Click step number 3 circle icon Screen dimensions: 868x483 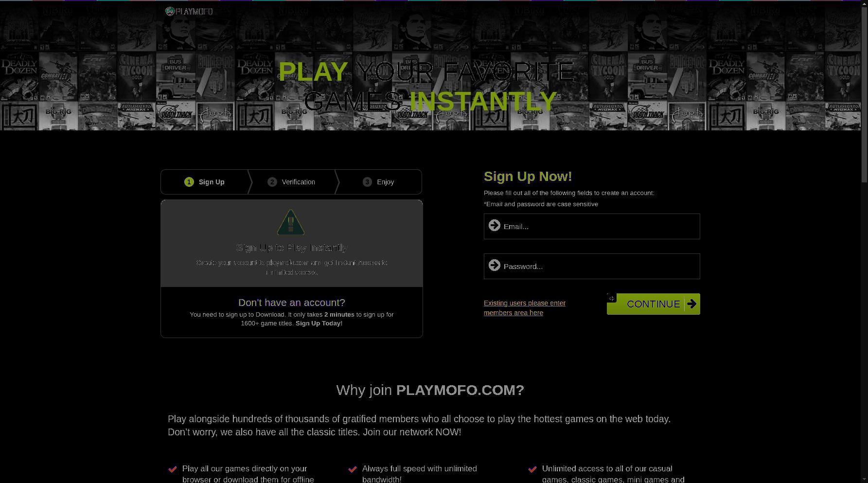(x=367, y=182)
